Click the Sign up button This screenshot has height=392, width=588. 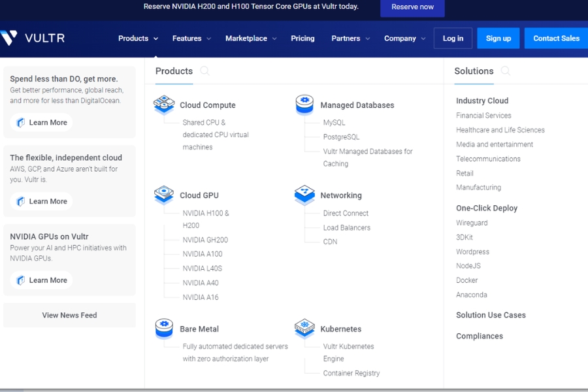pyautogui.click(x=498, y=39)
